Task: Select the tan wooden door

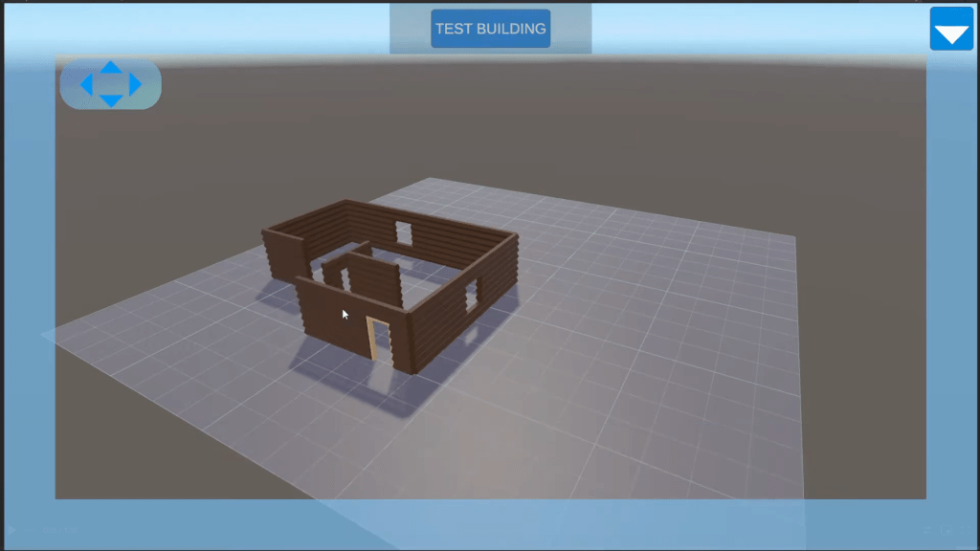Action: pyautogui.click(x=370, y=340)
